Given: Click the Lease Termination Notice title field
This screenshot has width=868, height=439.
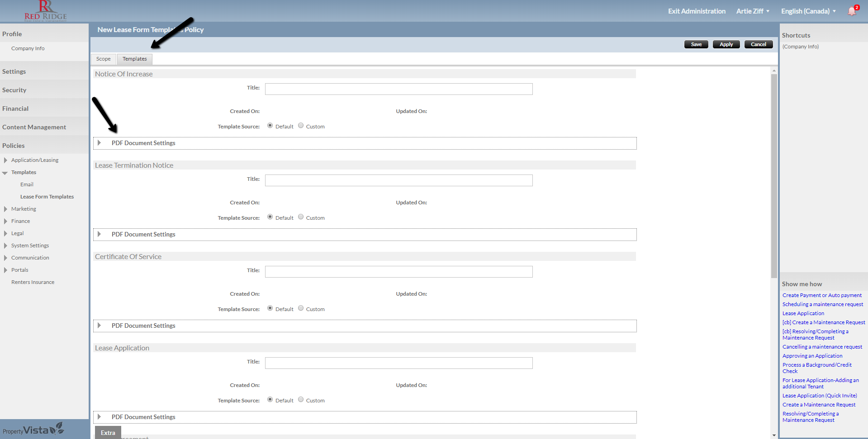Looking at the screenshot, I should [x=398, y=180].
